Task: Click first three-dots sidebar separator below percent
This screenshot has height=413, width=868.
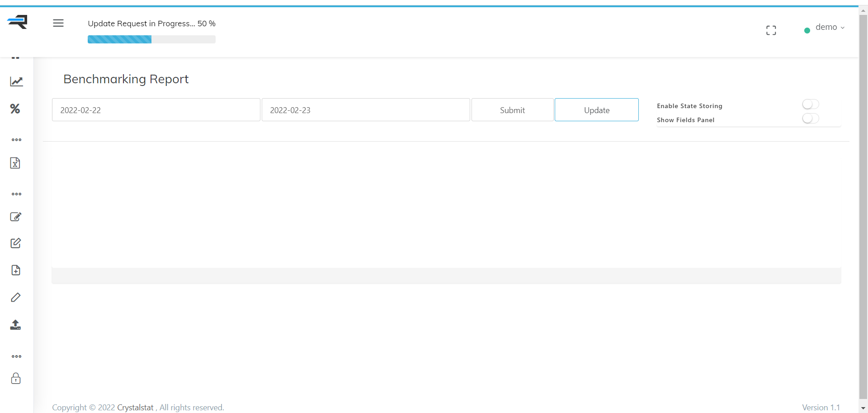Action: tap(17, 140)
